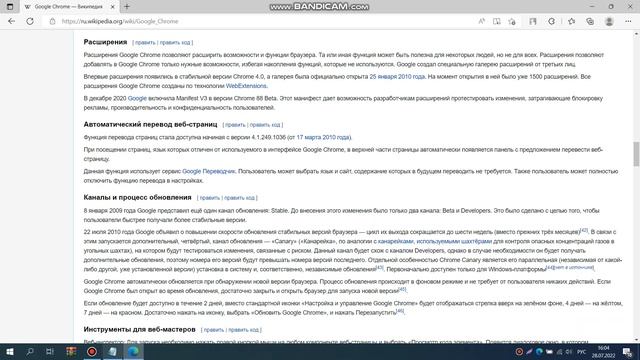Open the Bandicam recorder taskbar icon
The width and height of the screenshot is (640, 360).
click(x=92, y=351)
